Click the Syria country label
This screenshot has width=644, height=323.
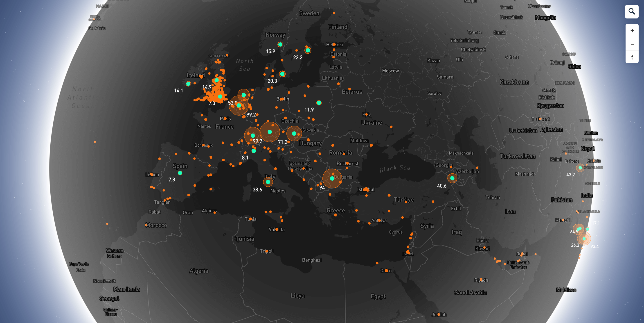tap(427, 226)
